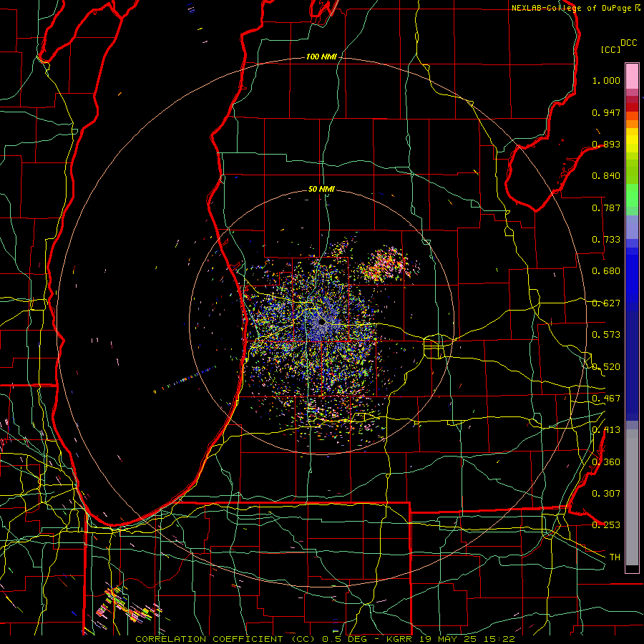Pick the pink swatch atop the color bar

[x=632, y=76]
